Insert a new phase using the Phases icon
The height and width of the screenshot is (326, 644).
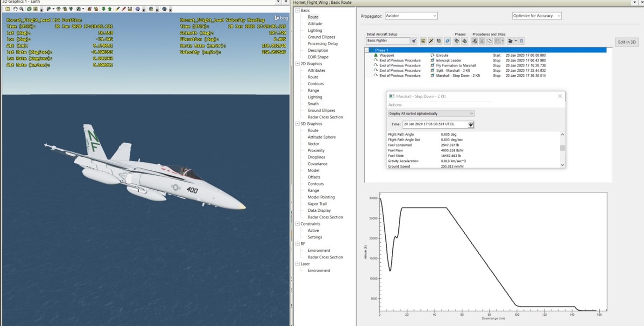pyautogui.click(x=458, y=41)
